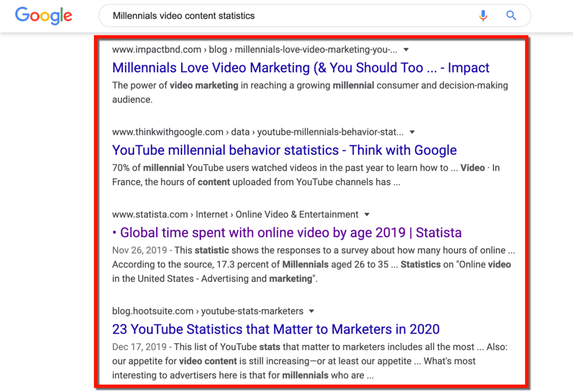Open dropdown arrow next to hootsuite.com URL
This screenshot has height=392, width=573.
click(x=311, y=311)
